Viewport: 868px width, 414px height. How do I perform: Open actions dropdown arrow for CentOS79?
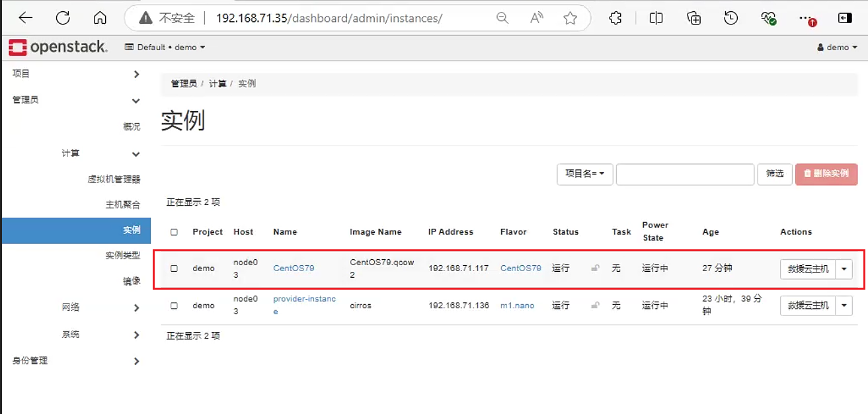click(844, 269)
